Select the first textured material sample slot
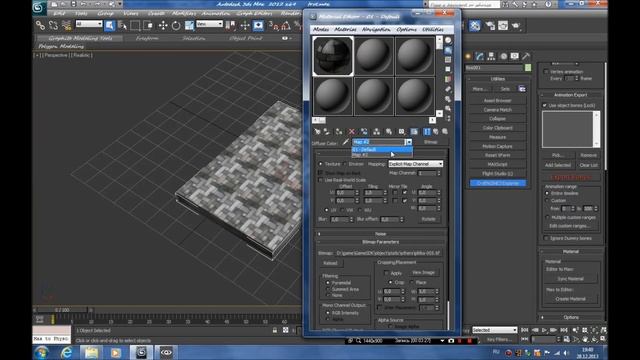 (333, 56)
